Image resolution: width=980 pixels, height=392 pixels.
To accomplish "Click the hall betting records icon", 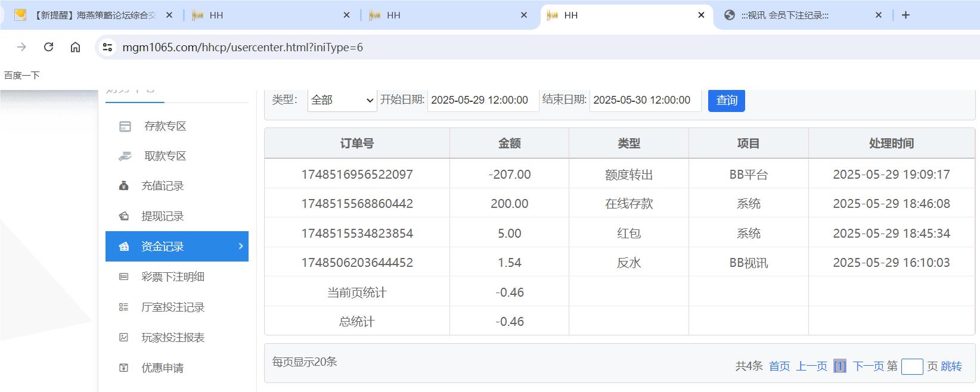I will 124,307.
